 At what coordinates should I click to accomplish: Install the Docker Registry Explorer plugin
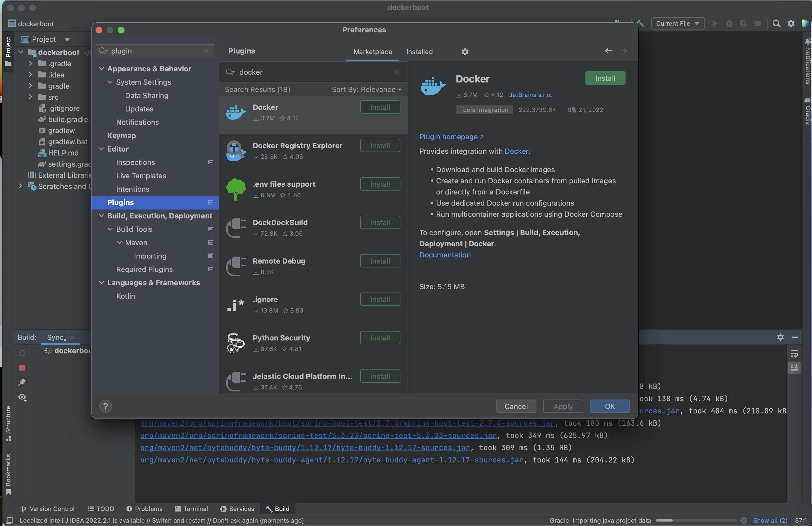point(380,146)
